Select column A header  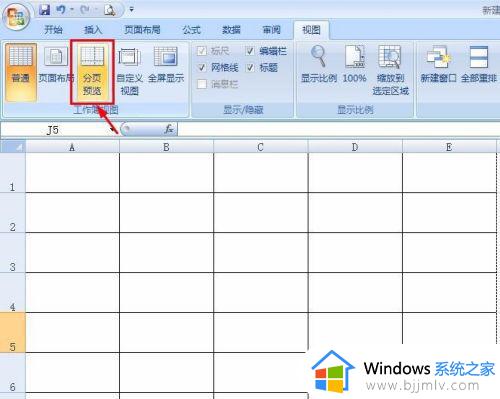(72, 147)
